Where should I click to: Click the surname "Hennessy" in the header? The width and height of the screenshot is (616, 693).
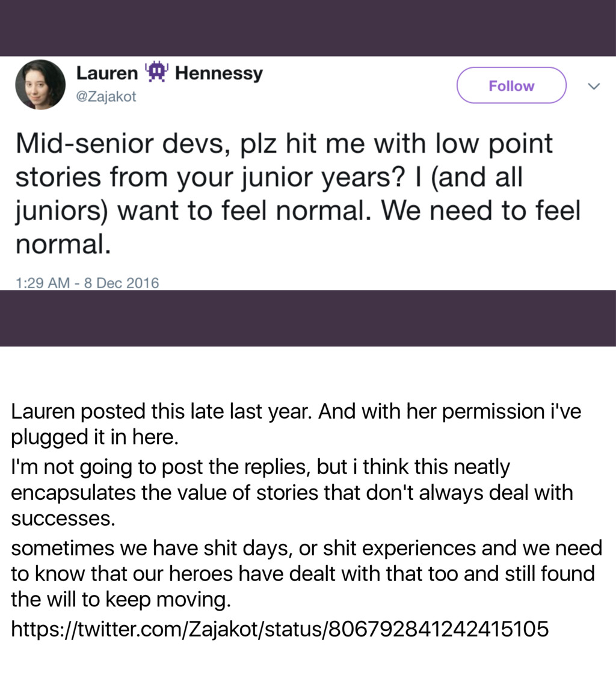tap(219, 73)
